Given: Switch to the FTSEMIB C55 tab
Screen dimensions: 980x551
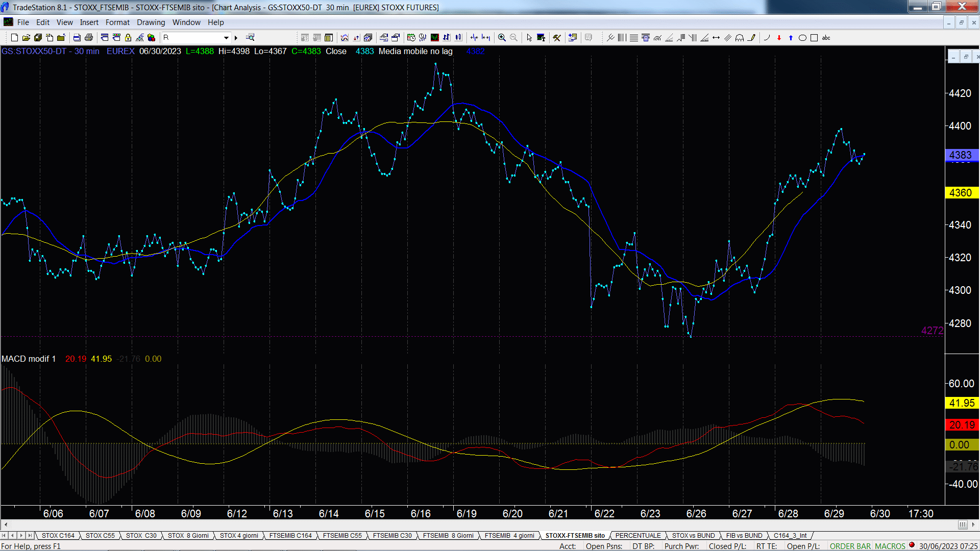Looking at the screenshot, I should click(x=342, y=536).
